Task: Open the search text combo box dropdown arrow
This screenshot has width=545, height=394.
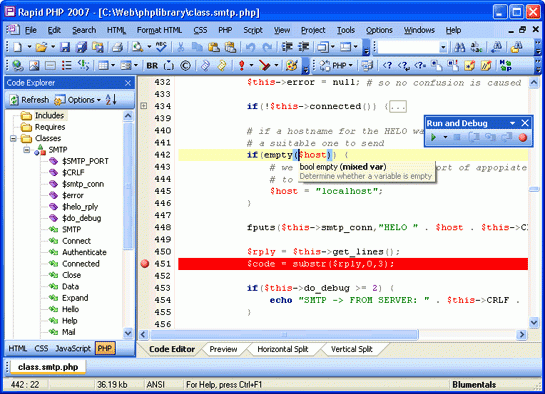Action: tap(443, 47)
